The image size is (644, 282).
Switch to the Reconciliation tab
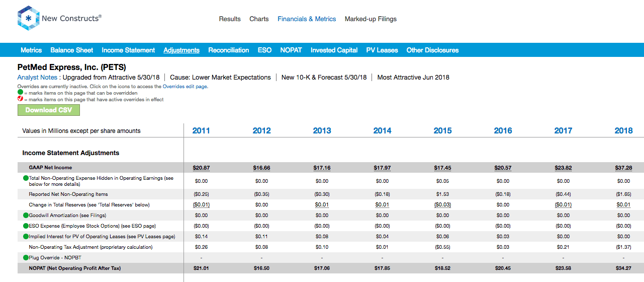pyautogui.click(x=229, y=50)
